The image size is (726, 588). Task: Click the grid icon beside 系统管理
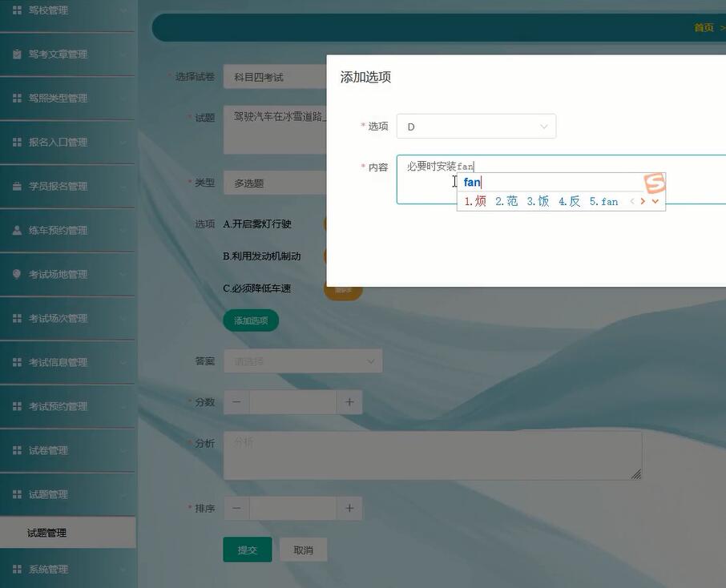(17, 569)
